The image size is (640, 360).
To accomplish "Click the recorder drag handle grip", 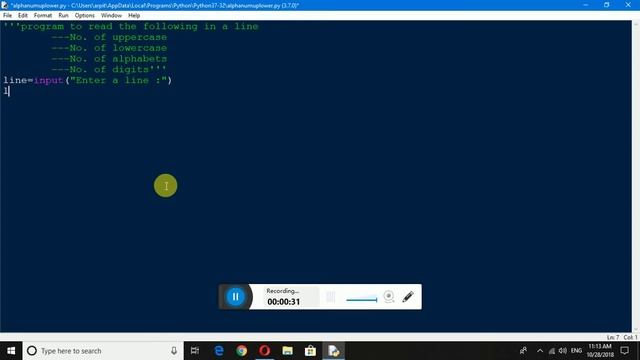I will tap(330, 297).
